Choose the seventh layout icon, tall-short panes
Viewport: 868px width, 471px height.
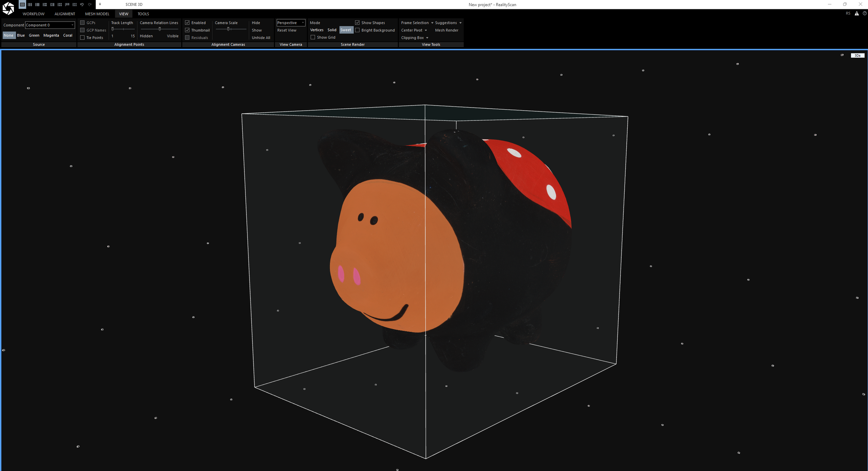click(67, 5)
